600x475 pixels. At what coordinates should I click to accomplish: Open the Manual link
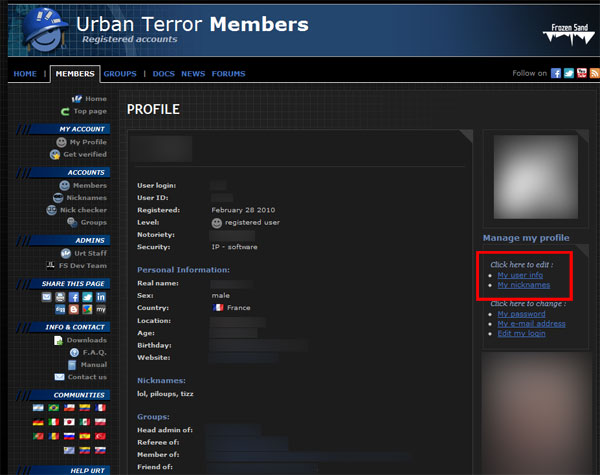coord(87,364)
